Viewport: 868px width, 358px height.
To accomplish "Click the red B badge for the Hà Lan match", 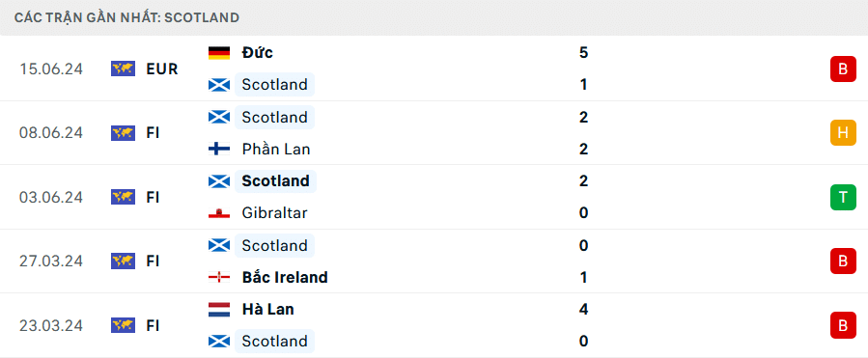I will click(x=843, y=325).
